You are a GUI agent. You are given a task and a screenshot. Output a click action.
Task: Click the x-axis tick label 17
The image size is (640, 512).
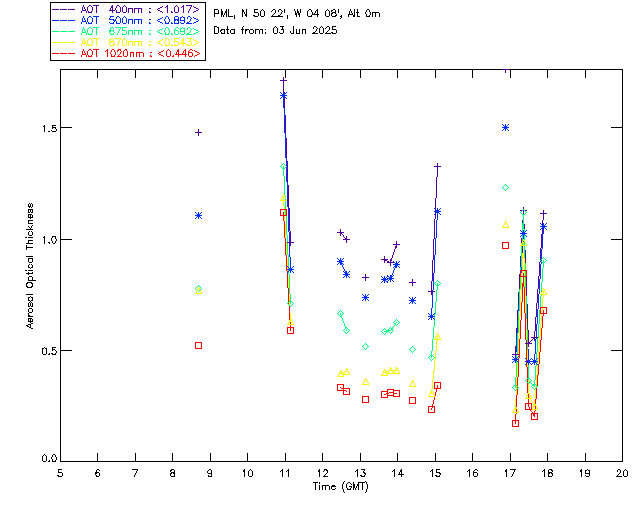click(510, 473)
